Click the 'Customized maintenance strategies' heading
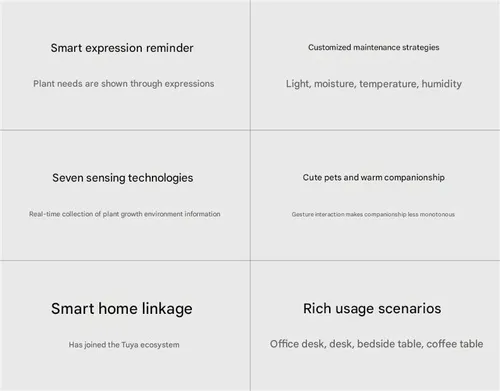This screenshot has width=500, height=391. point(374,48)
